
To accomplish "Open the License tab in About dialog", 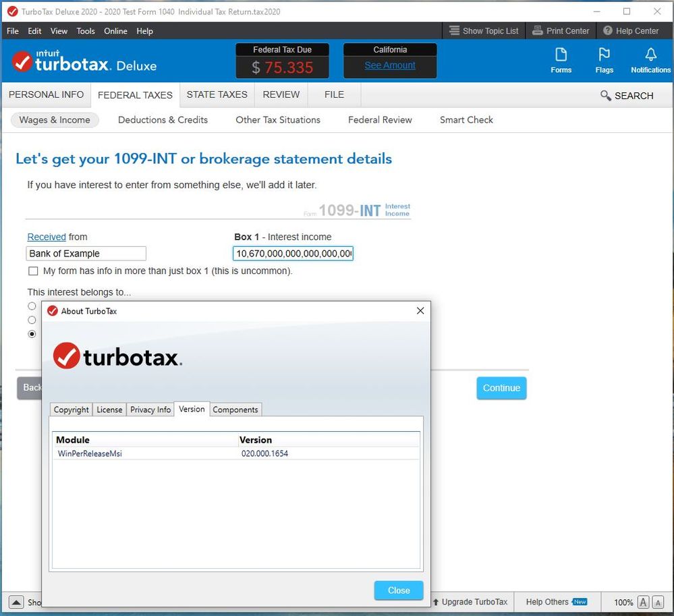I will pos(109,410).
